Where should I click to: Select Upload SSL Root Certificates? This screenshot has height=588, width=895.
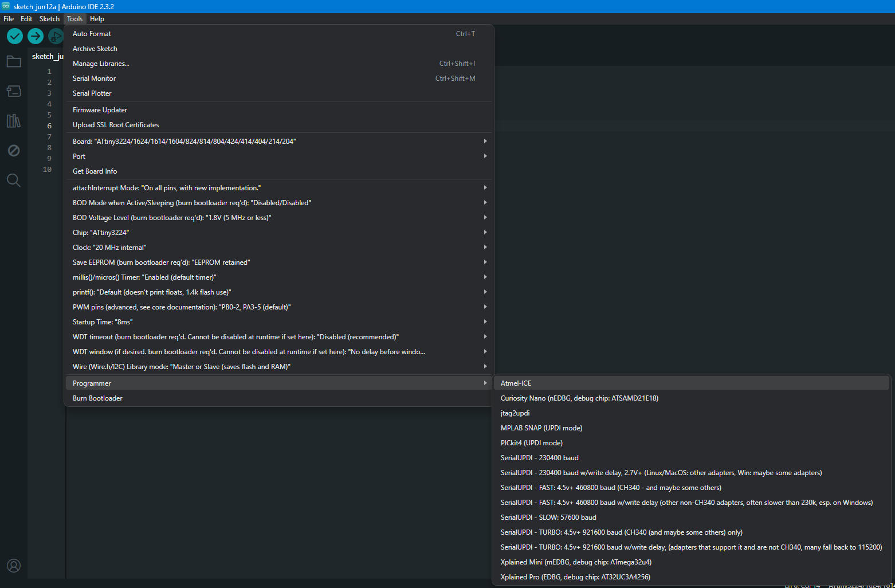coord(279,125)
